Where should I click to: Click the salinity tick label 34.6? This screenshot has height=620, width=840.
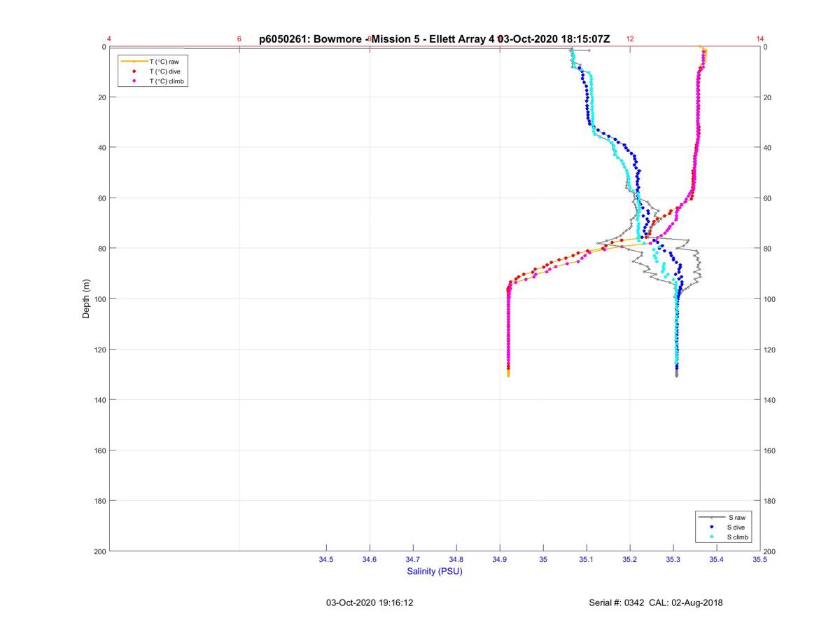tap(370, 560)
